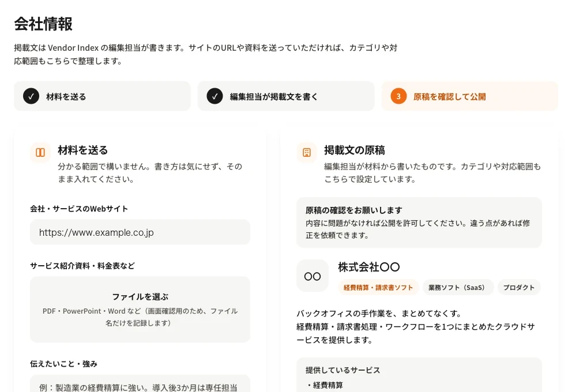Focus the 伝えたいこと・強み text area

140,383
